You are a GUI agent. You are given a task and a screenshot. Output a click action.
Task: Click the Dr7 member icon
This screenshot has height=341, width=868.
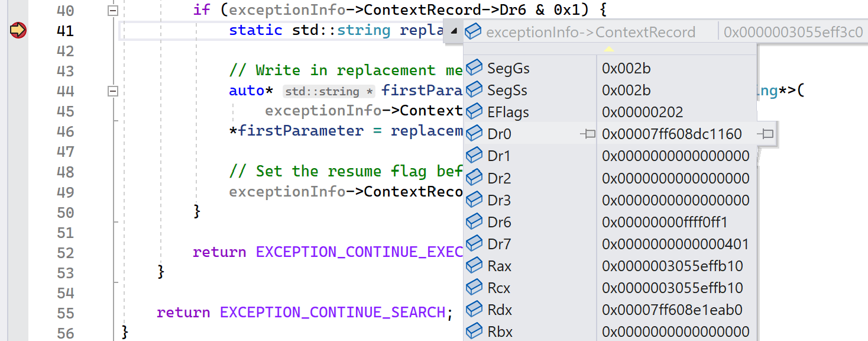click(474, 243)
